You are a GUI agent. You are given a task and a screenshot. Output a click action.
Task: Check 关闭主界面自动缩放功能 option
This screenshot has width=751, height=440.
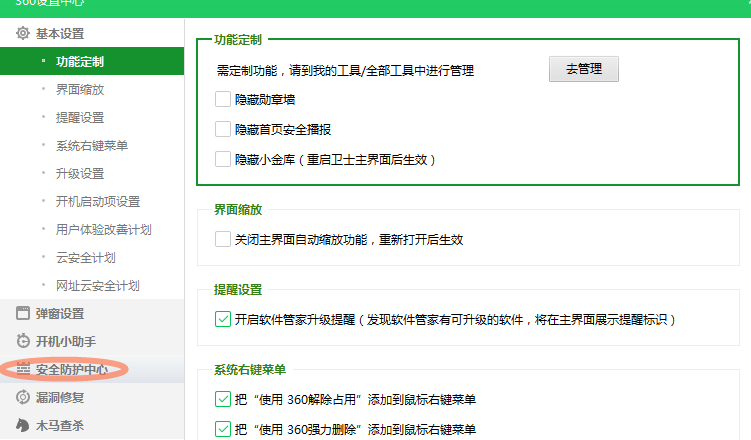pyautogui.click(x=223, y=239)
